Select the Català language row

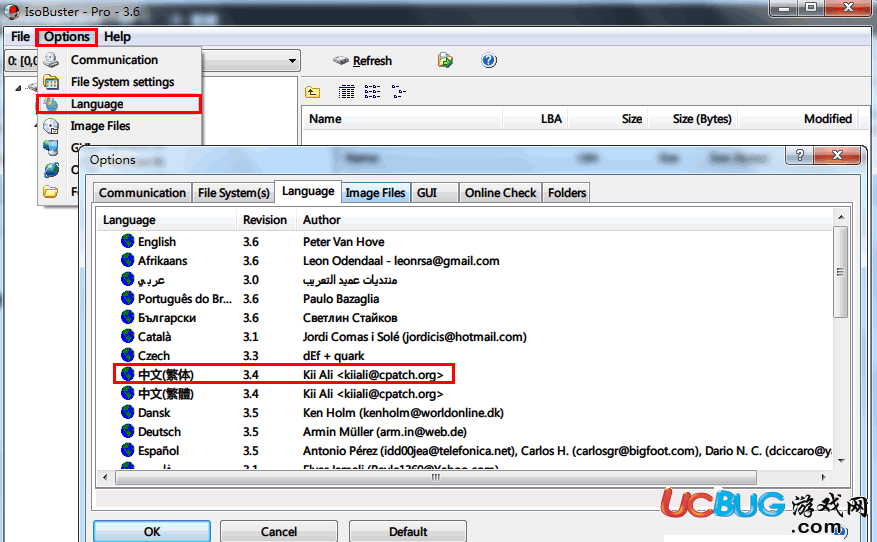(x=464, y=337)
